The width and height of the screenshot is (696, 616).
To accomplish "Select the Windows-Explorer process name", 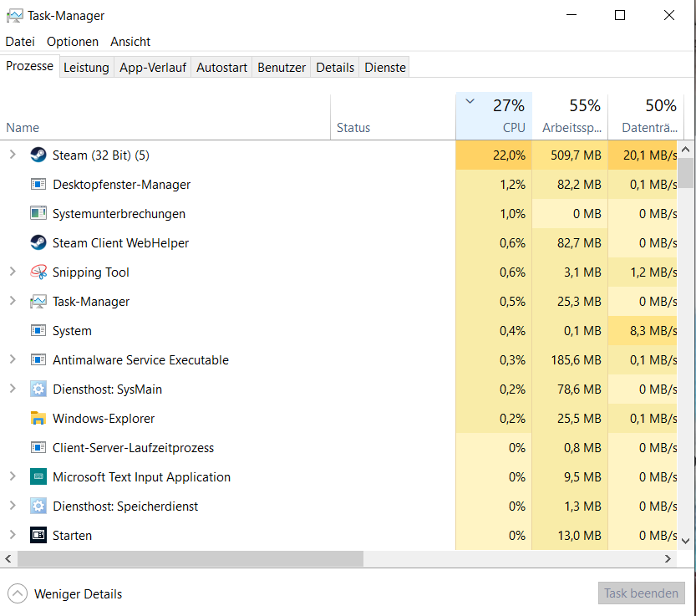I will [x=104, y=419].
